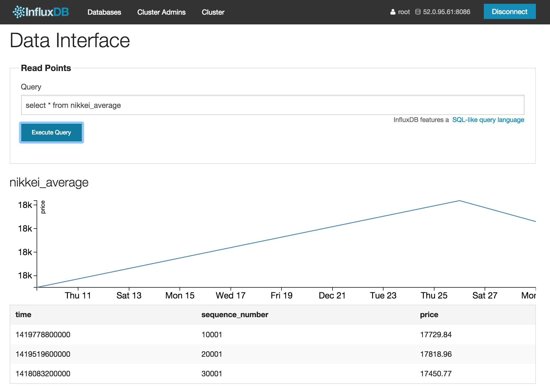Open the Cluster Admins page

click(161, 12)
